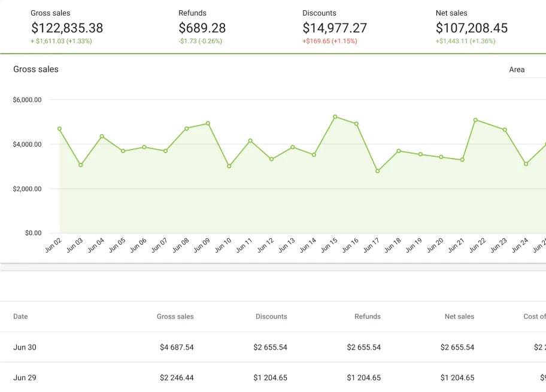546x392 pixels.
Task: Sort the table by Date column
Action: 20,317
